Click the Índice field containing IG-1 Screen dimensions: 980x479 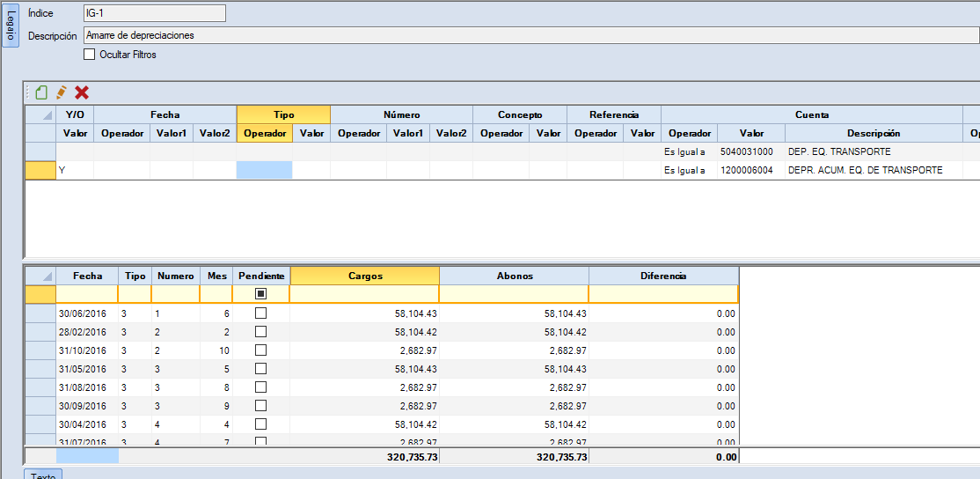click(154, 13)
